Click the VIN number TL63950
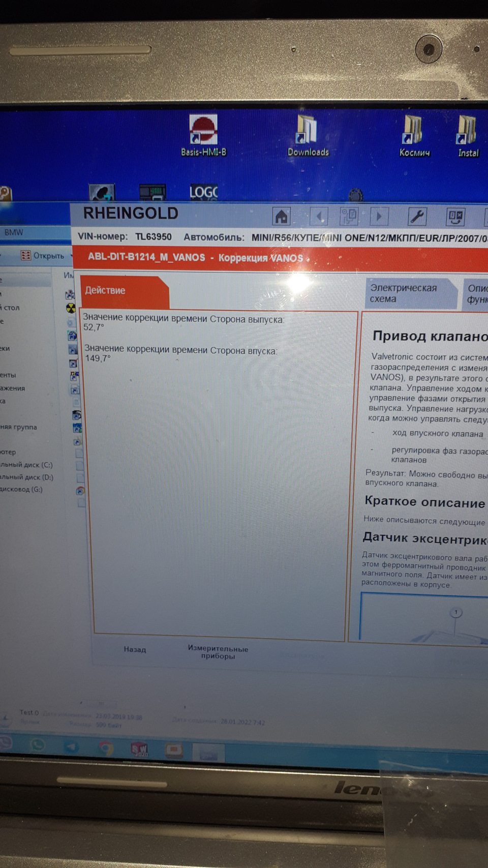Image resolution: width=488 pixels, height=868 pixels. coord(153,236)
